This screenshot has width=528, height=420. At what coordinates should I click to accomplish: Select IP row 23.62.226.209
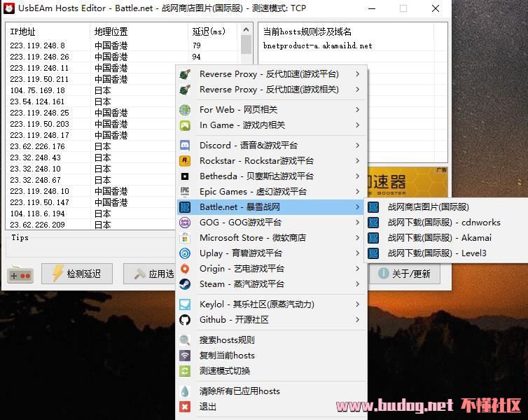(91, 225)
